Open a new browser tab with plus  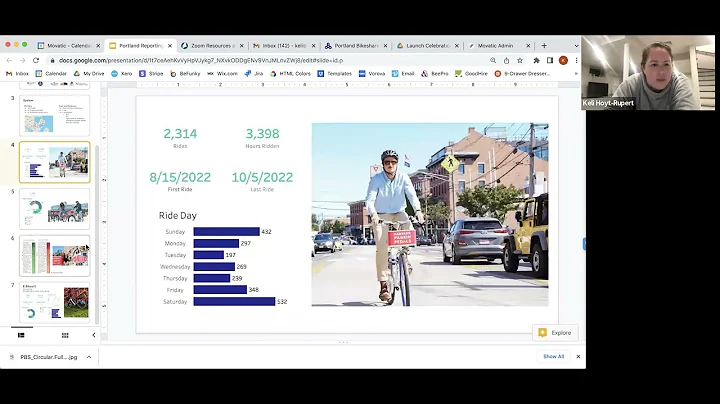pyautogui.click(x=544, y=45)
